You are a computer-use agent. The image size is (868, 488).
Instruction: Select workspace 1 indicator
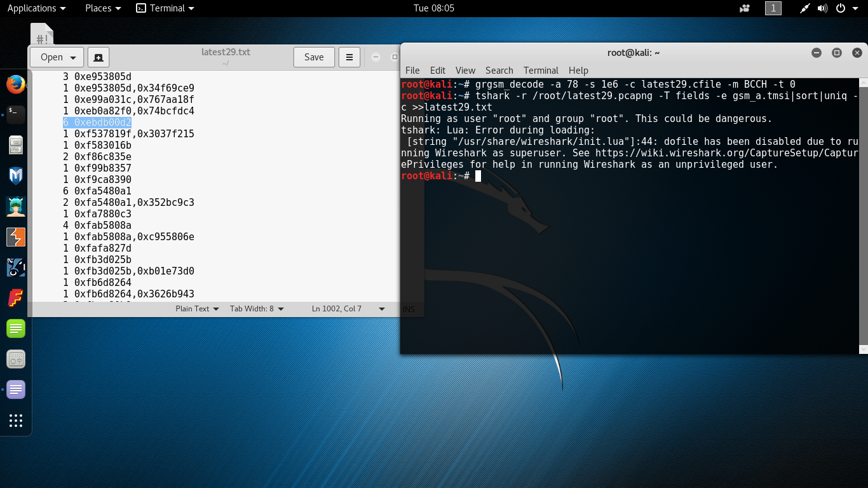pos(773,8)
